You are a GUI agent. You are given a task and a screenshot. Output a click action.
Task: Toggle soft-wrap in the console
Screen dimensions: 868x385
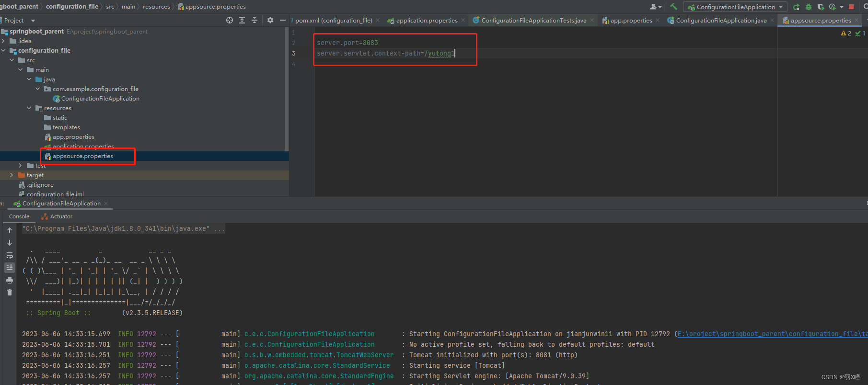10,255
